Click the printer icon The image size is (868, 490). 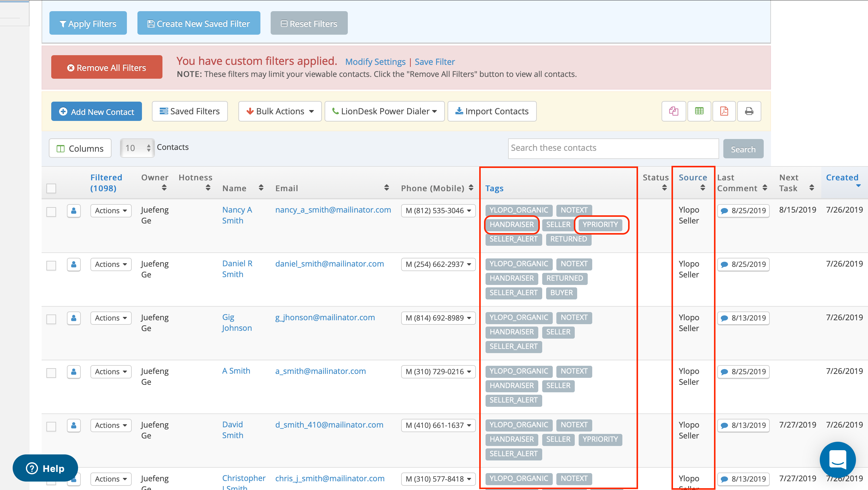pos(749,111)
